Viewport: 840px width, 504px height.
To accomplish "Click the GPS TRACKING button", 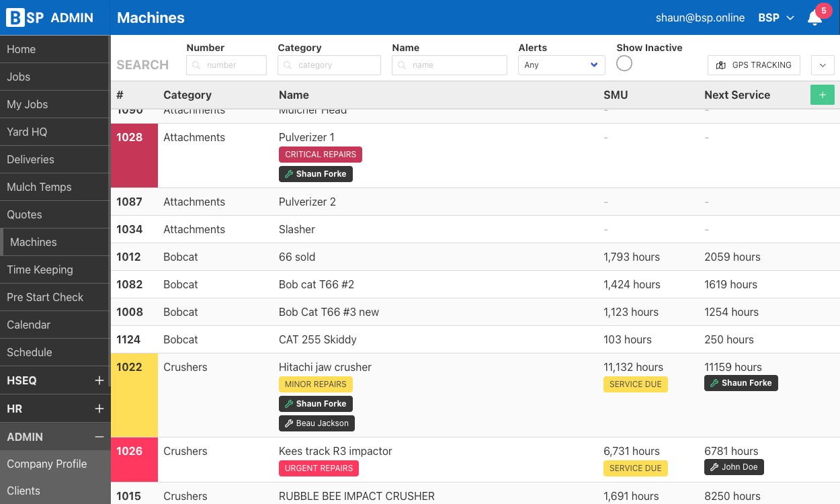I will point(754,65).
